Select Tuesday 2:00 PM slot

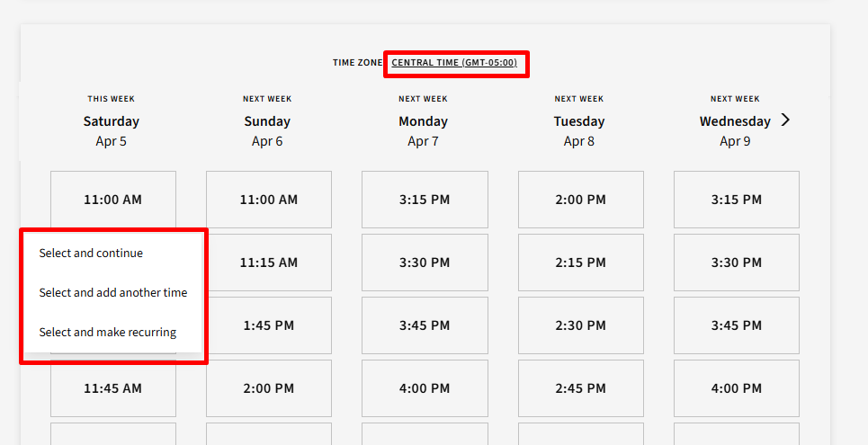(580, 200)
